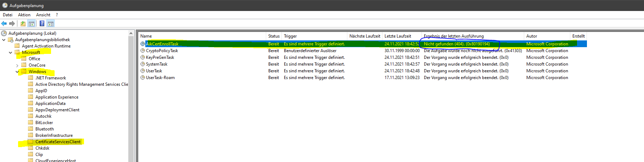
Task: Collapse the Aufgabenplanungsbibliothek tree node
Action: click(4, 40)
